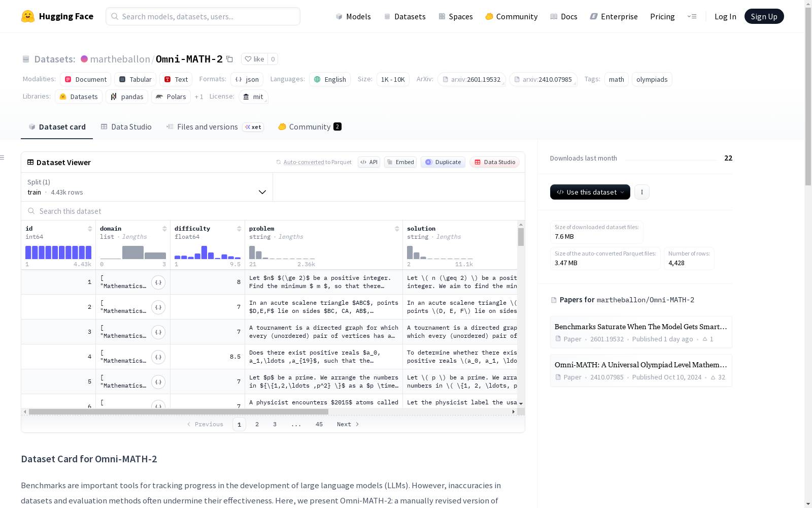Open Models in the top navigation
812x508 pixels.
pyautogui.click(x=353, y=16)
